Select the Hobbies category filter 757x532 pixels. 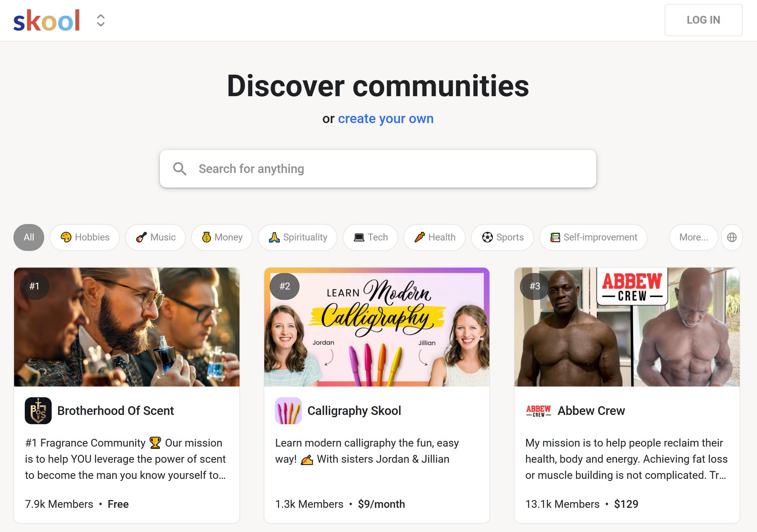point(85,237)
